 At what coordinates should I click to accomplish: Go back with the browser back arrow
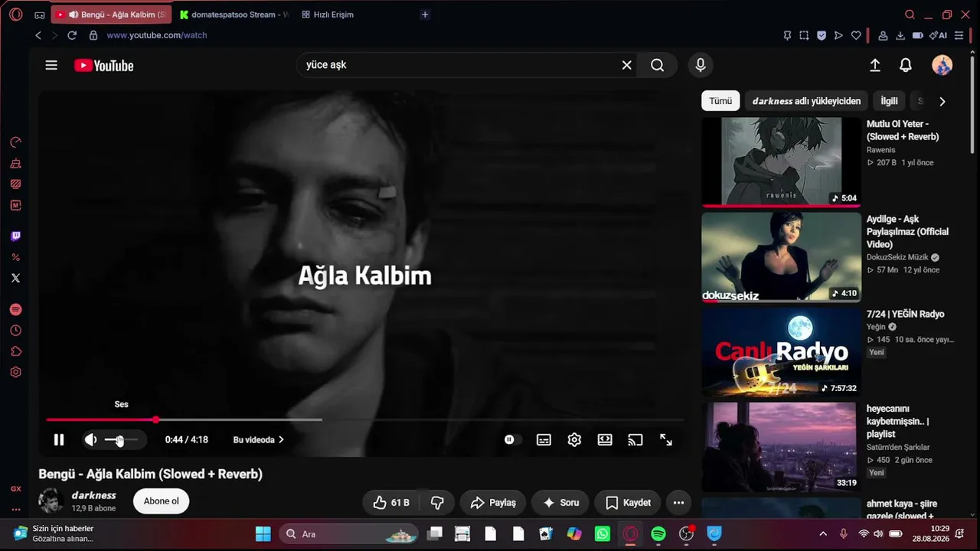click(x=38, y=35)
